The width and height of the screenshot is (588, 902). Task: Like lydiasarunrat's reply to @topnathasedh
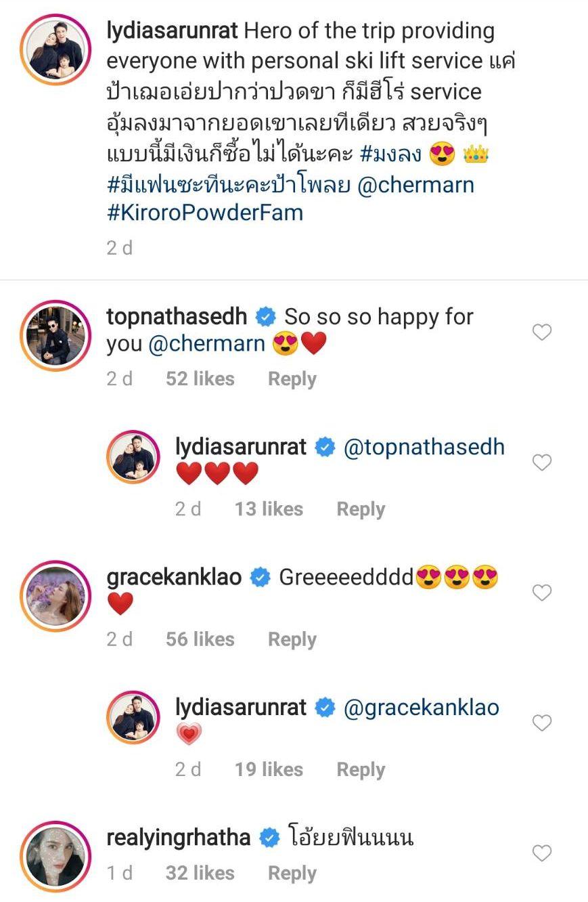[542, 463]
